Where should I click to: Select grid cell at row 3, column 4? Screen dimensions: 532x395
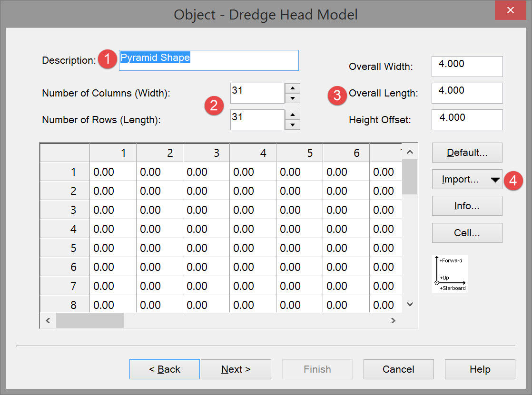pos(253,210)
